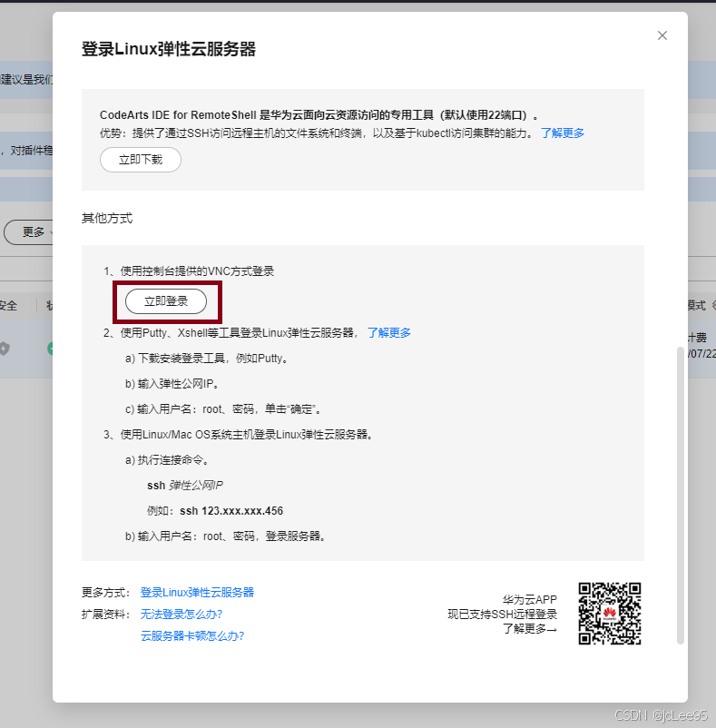Click text 现已支持SSH远程登录
The image size is (716, 728).
[503, 615]
